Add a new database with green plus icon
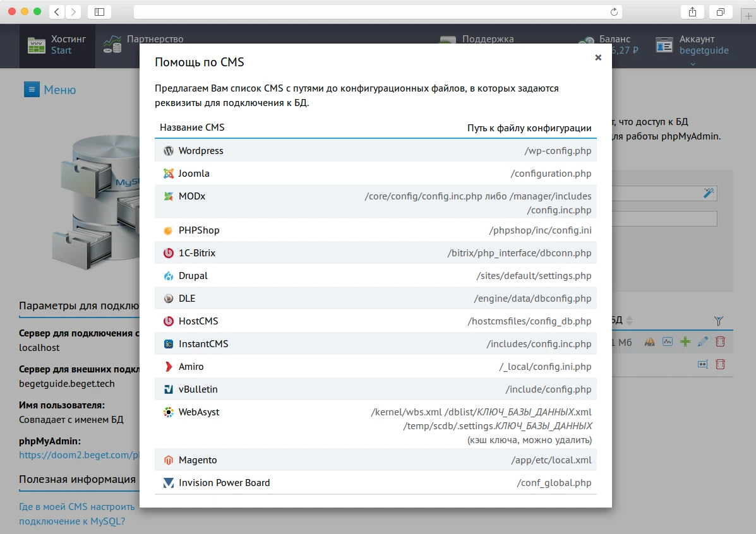This screenshot has height=534, width=756. click(685, 341)
